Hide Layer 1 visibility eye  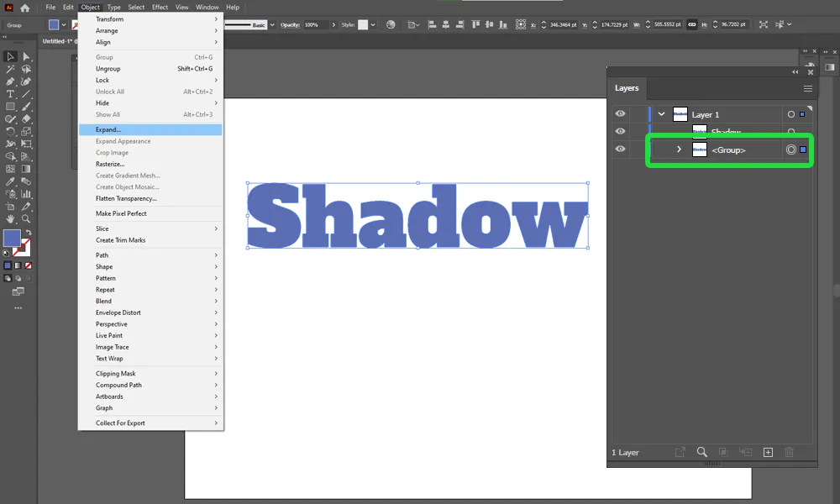point(621,113)
